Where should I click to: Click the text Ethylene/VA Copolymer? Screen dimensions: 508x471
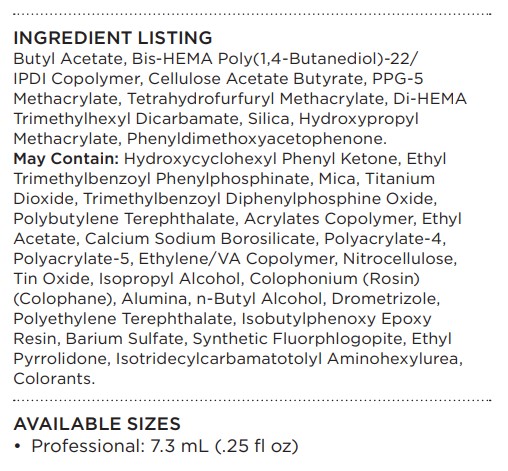(x=238, y=259)
